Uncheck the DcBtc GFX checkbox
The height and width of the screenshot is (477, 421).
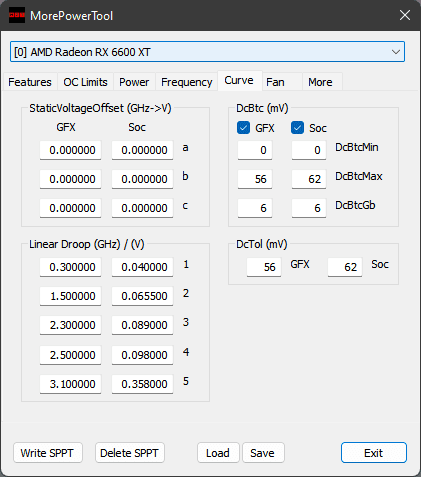pos(243,128)
